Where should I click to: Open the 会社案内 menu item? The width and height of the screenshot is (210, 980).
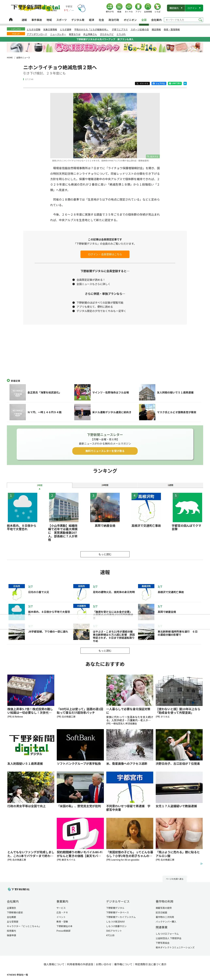coord(156,20)
